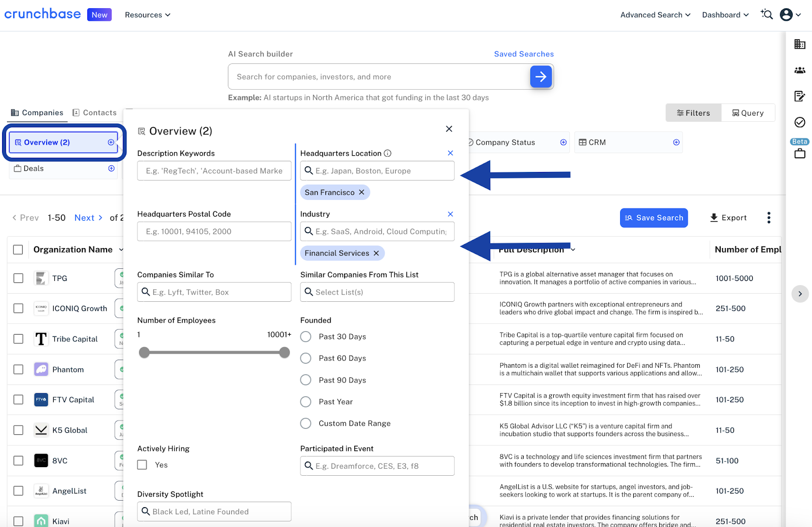Go to Next results page
The height and width of the screenshot is (527, 812).
88,218
